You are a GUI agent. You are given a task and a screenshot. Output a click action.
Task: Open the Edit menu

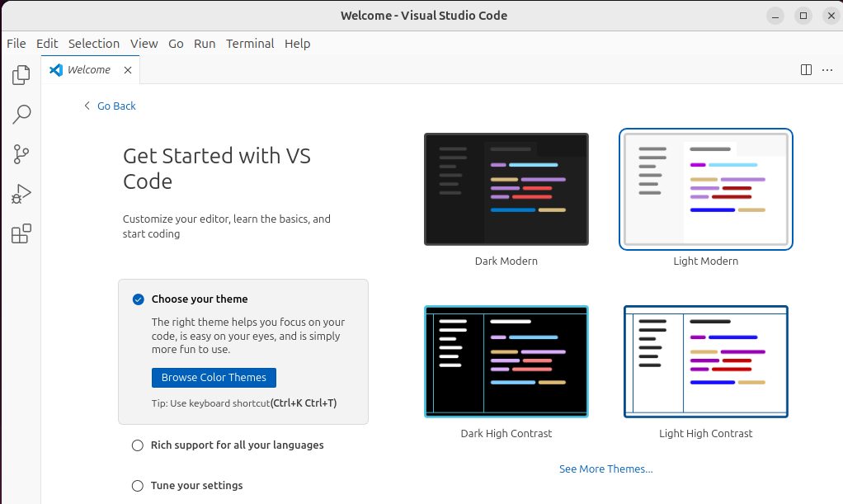pos(47,44)
